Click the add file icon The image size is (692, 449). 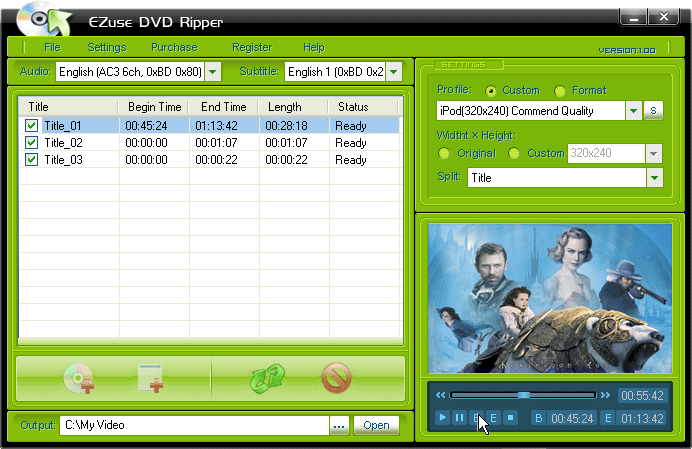click(x=150, y=378)
